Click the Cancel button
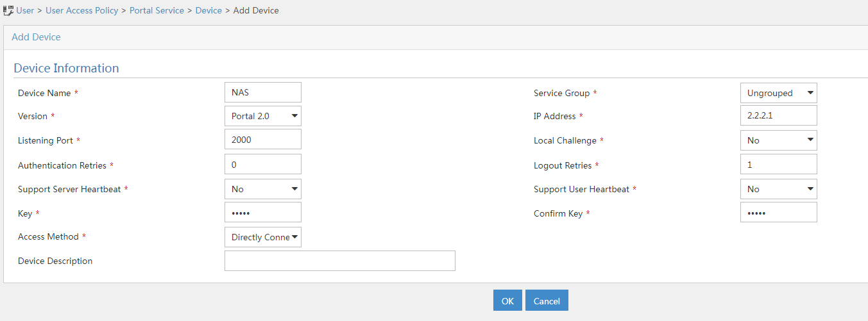This screenshot has height=321, width=868. tap(547, 300)
